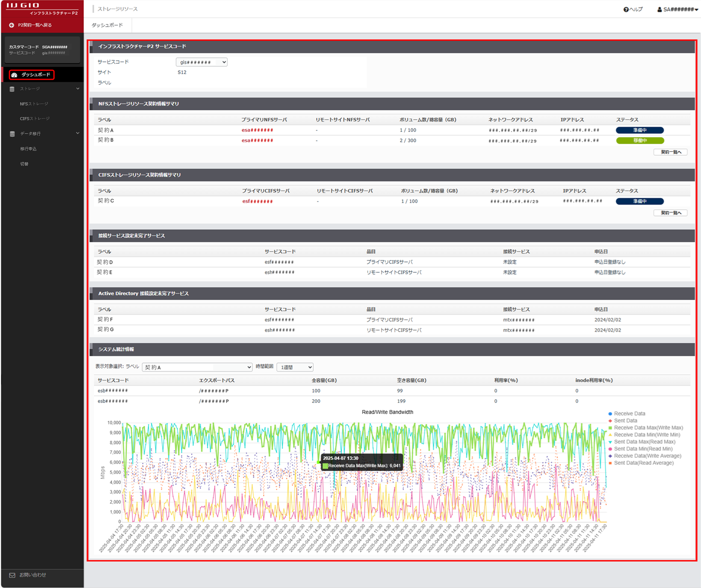This screenshot has height=588, width=701.
Task: Open the サービスコード dropdown
Action: pos(201,62)
